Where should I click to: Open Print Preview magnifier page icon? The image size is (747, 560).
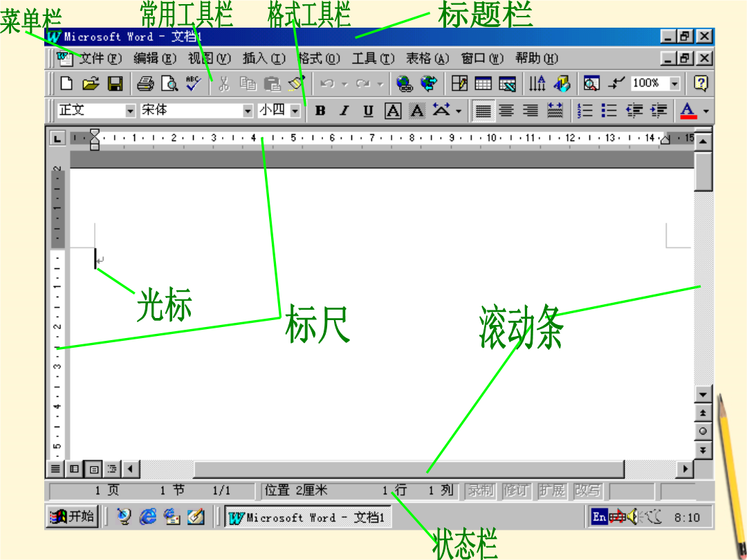(169, 84)
